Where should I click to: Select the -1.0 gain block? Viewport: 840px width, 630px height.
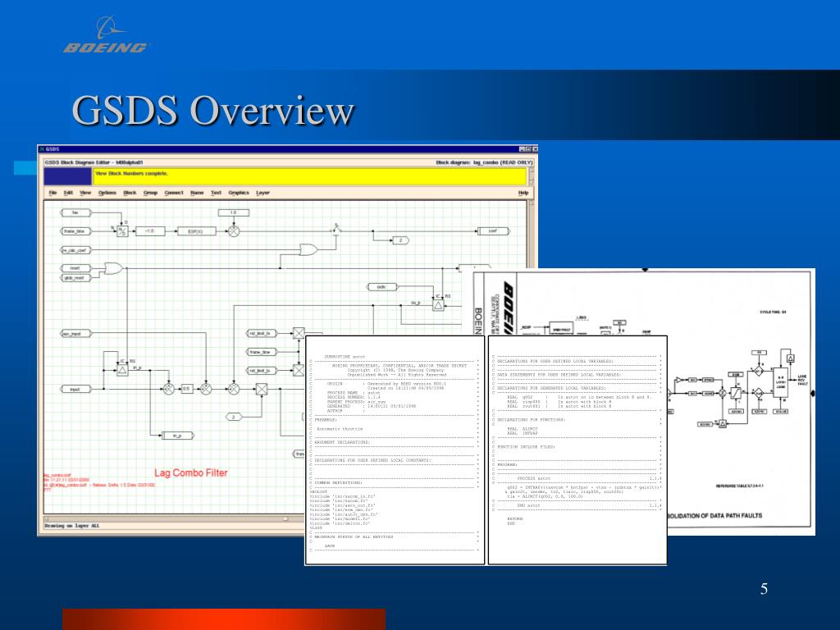pos(150,231)
